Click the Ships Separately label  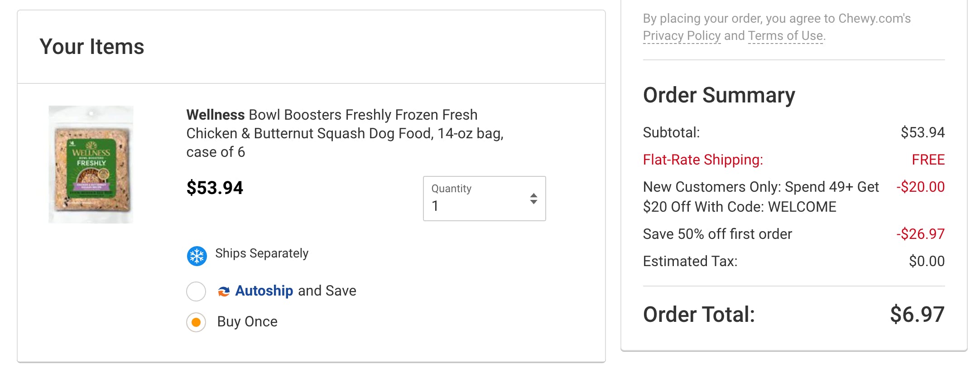tap(262, 253)
